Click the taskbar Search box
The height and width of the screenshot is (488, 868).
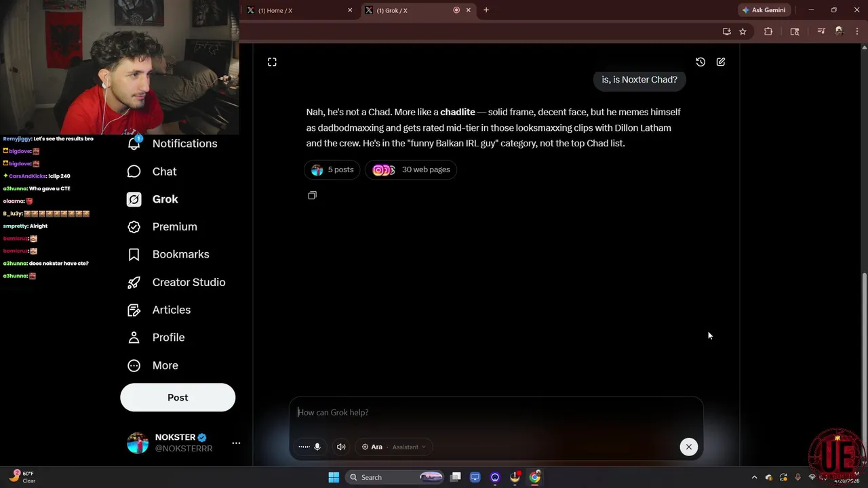click(396, 477)
